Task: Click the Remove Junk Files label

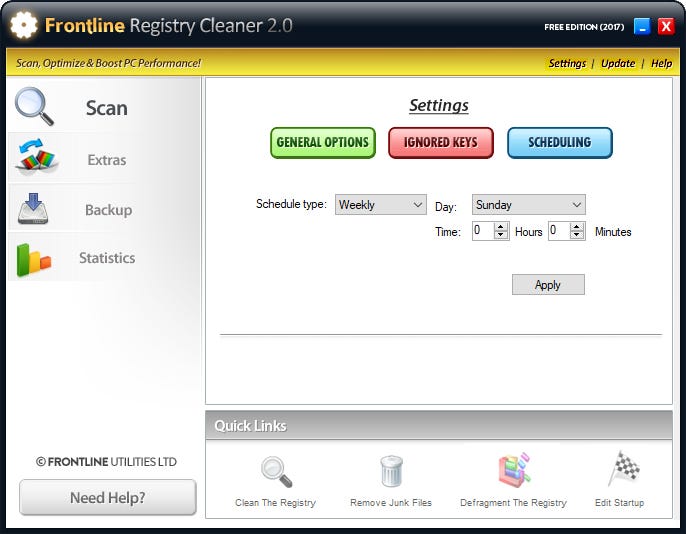Action: click(x=391, y=503)
